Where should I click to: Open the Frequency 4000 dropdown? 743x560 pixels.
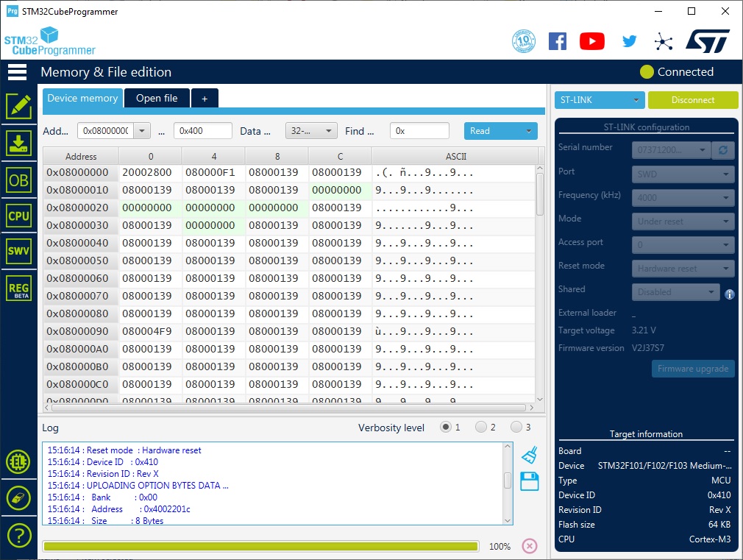683,198
